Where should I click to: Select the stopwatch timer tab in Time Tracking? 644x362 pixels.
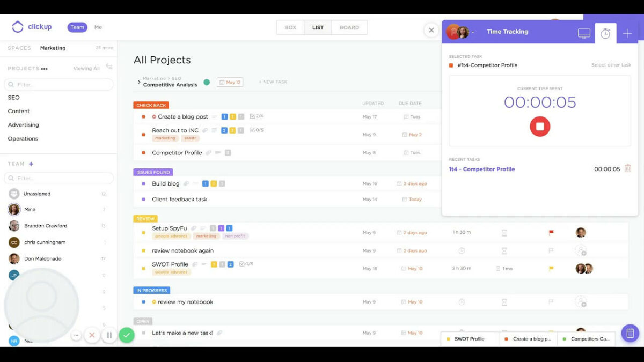click(x=605, y=33)
